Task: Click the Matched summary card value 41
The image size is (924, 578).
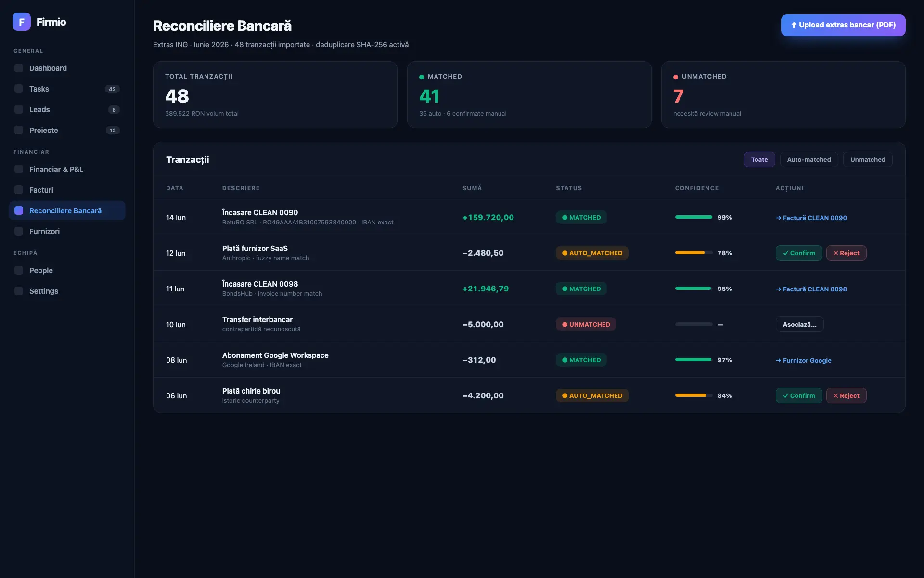Action: click(x=429, y=96)
